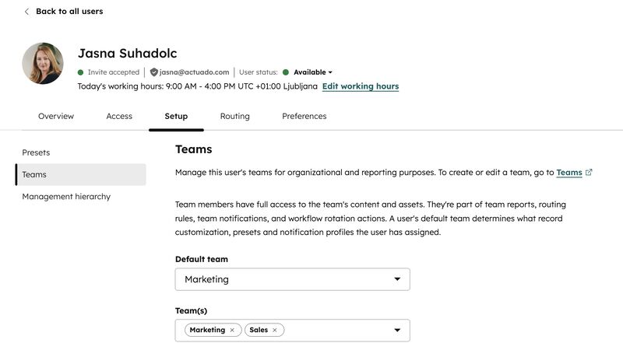Select Presets in the side menu
Screen dimensions: 623x364
tap(36, 152)
